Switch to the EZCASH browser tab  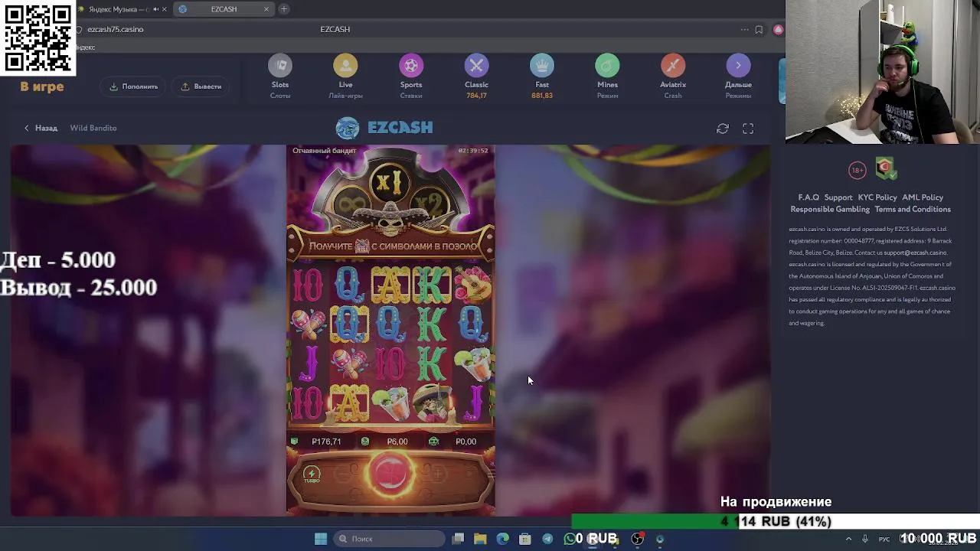(224, 9)
